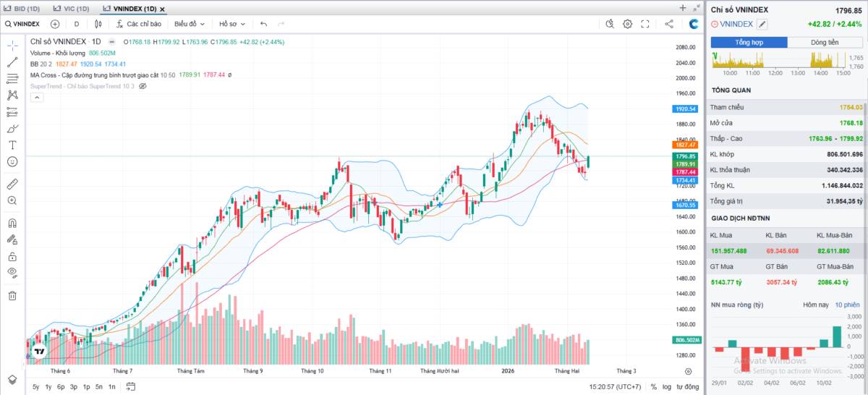Open the Fibonacci retracement tools
The height and width of the screenshot is (395, 868).
pyautogui.click(x=12, y=78)
